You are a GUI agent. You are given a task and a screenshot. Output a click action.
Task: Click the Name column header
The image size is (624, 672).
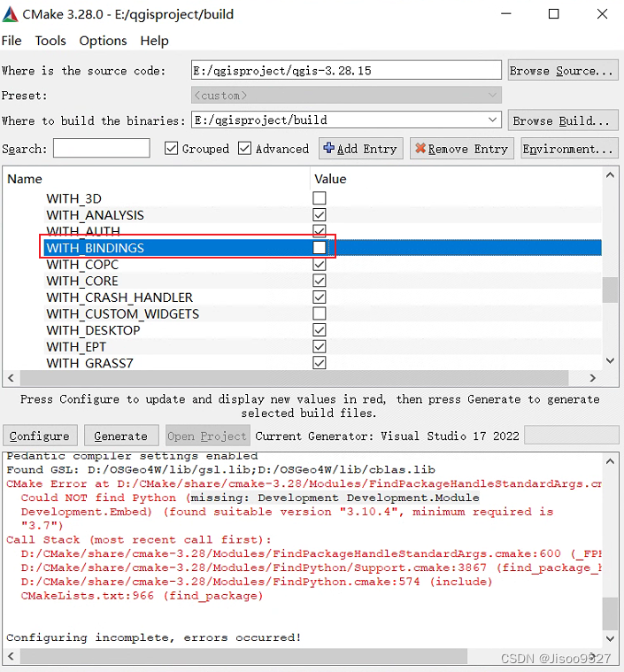pyautogui.click(x=25, y=179)
